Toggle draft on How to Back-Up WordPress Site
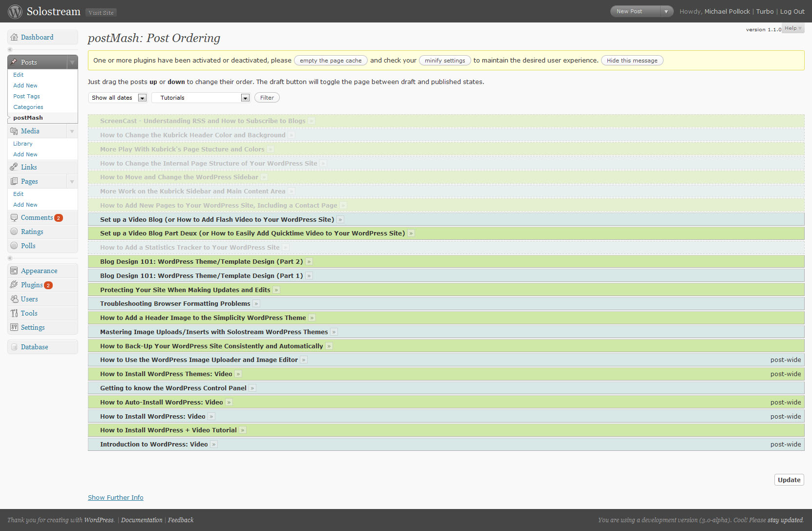 coord(329,346)
